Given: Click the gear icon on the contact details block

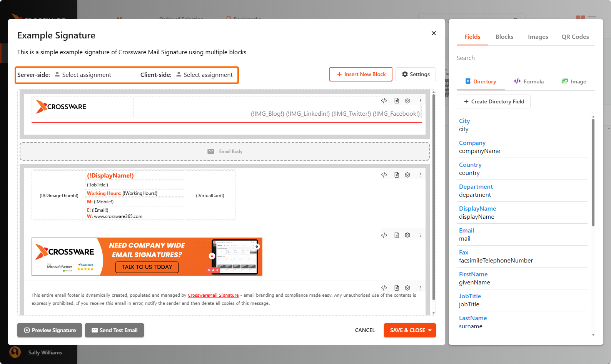Looking at the screenshot, I should (407, 175).
